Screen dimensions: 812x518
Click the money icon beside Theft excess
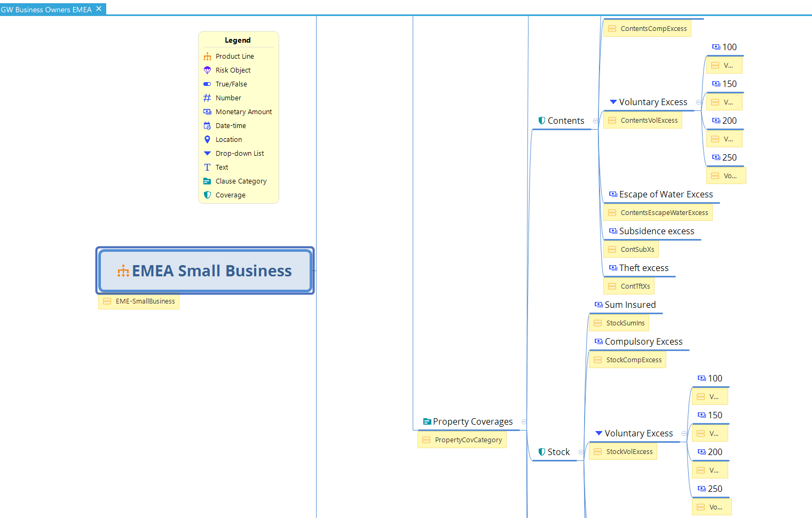click(613, 268)
